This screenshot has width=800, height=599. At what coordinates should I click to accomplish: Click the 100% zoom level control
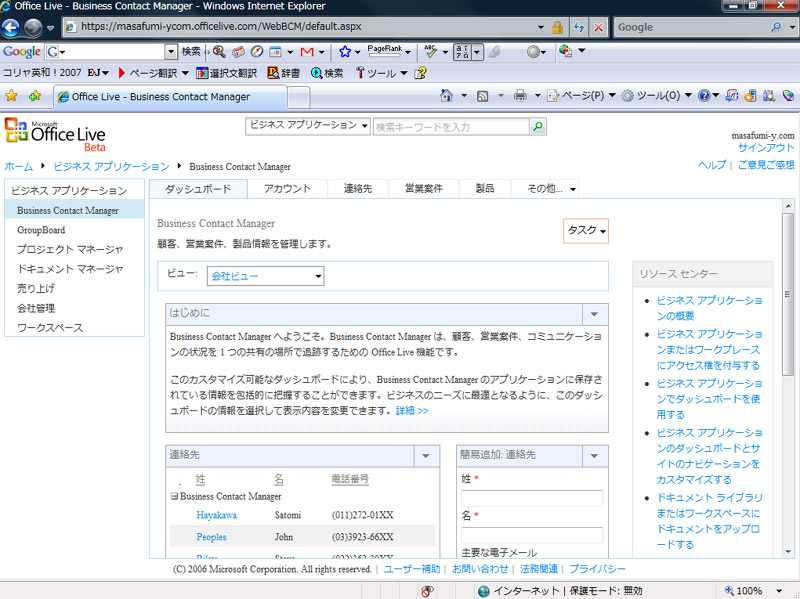pos(754,591)
